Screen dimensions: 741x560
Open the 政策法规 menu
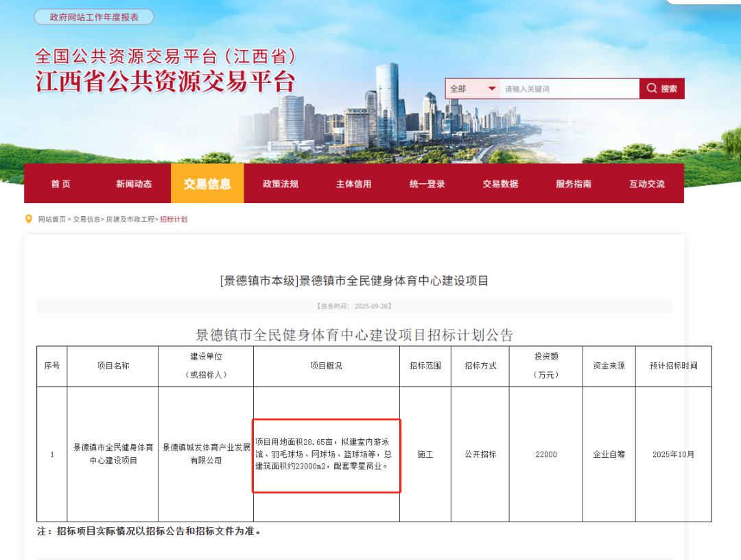pos(280,183)
